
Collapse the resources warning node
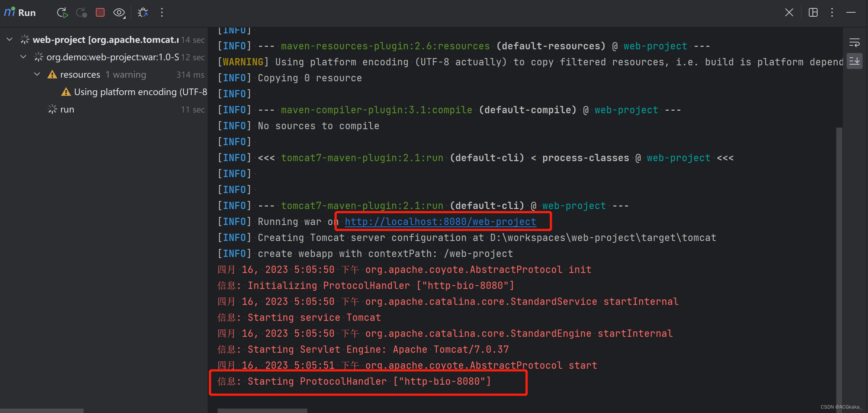coord(37,74)
